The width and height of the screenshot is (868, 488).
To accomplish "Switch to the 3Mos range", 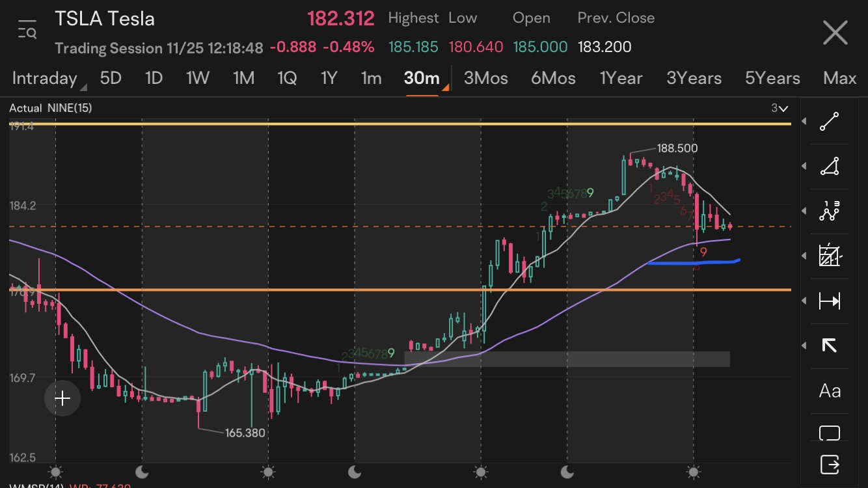I will [x=486, y=79].
